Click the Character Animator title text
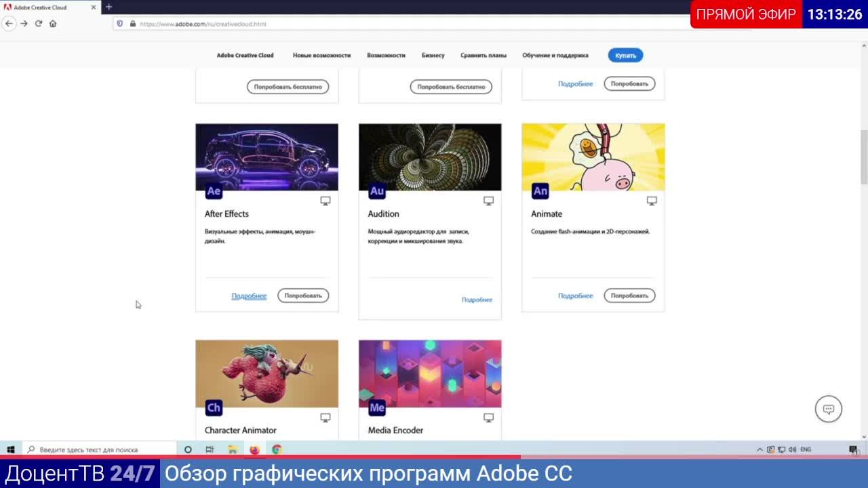Viewport: 868px width, 488px height. click(241, 430)
